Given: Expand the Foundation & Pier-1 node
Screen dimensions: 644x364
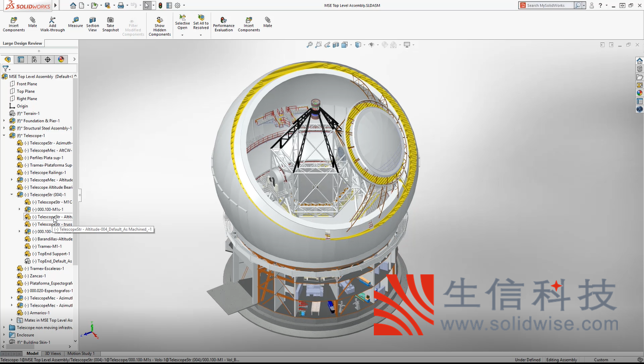Looking at the screenshot, I should [x=4, y=121].
